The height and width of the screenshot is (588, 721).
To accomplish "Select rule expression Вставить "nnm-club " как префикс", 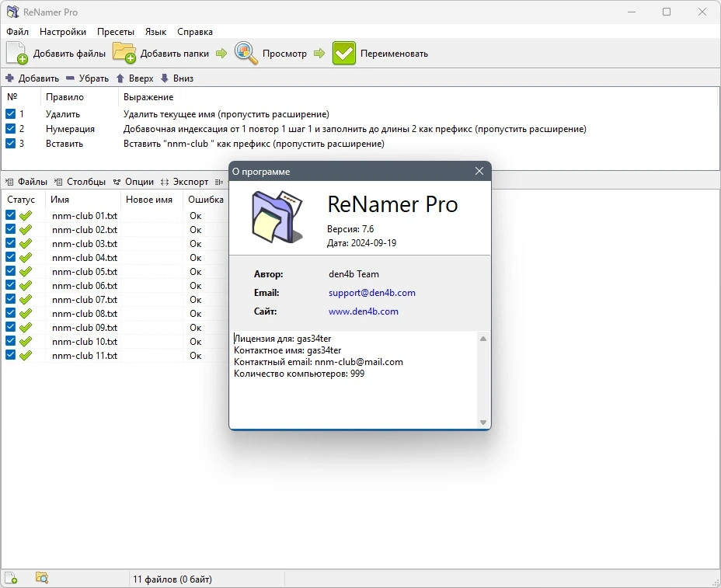I will (x=254, y=144).
